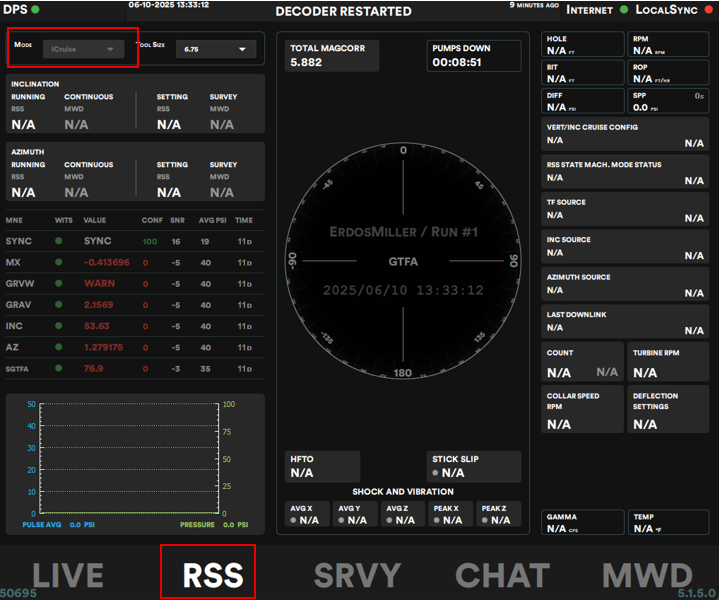Click the Pressure 0.0 PSI label
The width and height of the screenshot is (719, 600).
214,524
